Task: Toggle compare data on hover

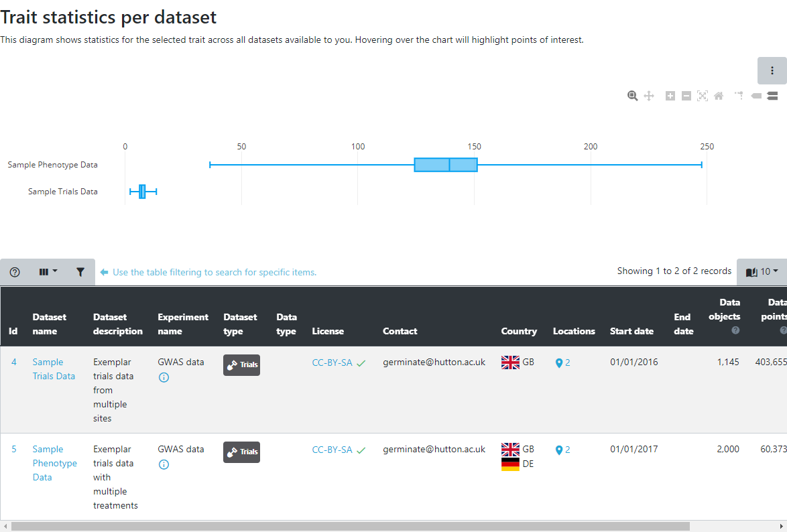Action: pyautogui.click(x=772, y=96)
